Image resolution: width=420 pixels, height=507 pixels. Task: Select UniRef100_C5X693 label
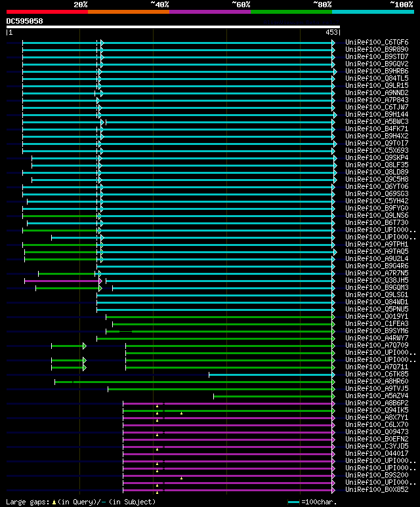click(x=377, y=150)
